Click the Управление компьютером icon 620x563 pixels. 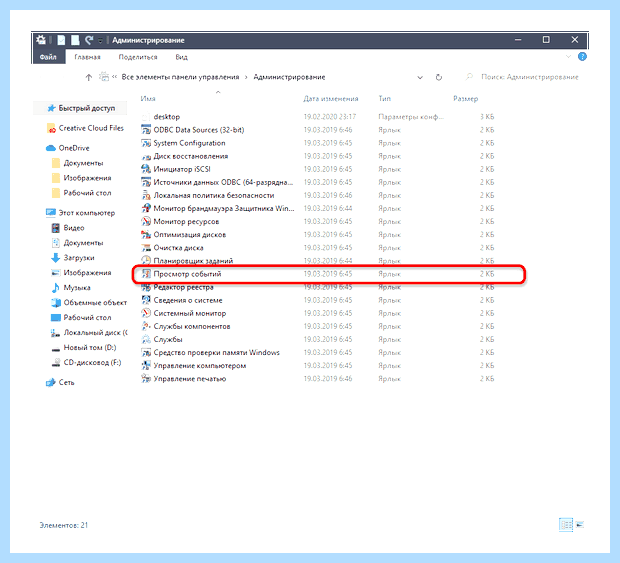point(146,365)
